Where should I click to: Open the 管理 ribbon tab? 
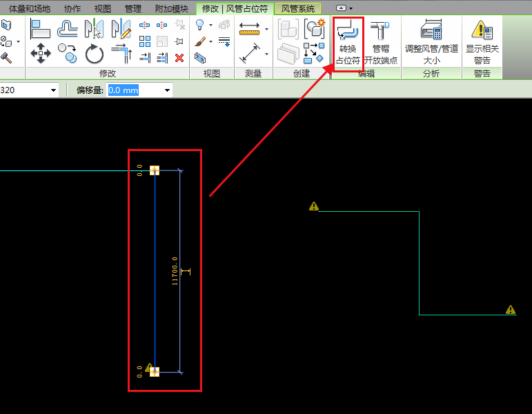(x=133, y=8)
